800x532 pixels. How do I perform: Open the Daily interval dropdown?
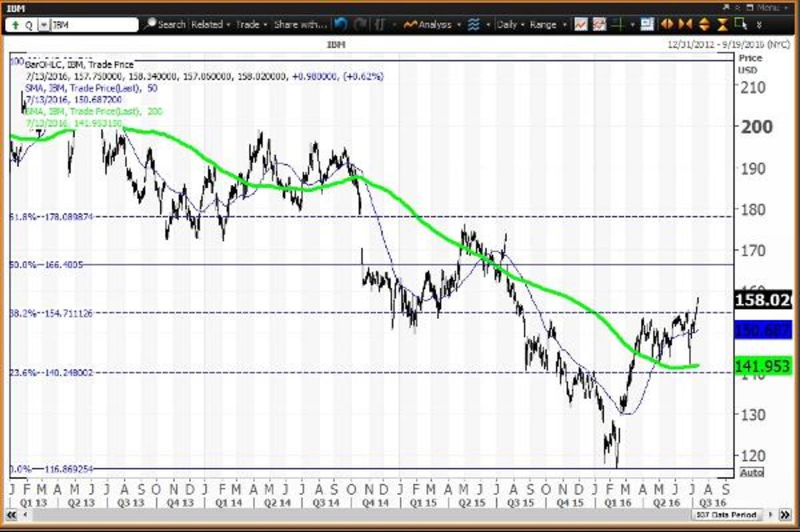pyautogui.click(x=510, y=25)
